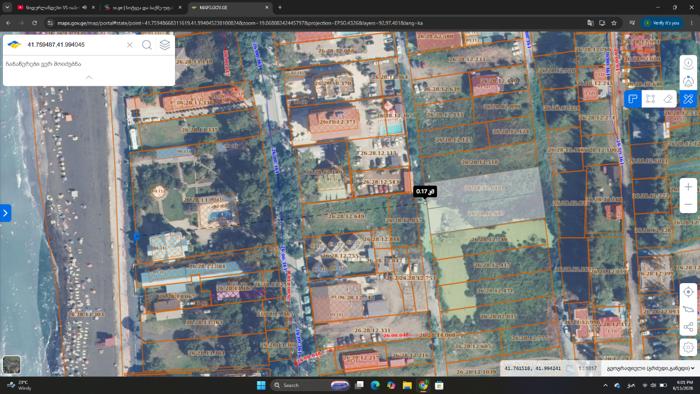Click the search magnifier icon in the search box

(x=146, y=45)
